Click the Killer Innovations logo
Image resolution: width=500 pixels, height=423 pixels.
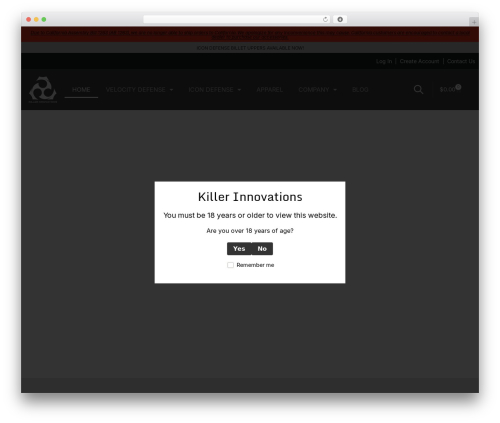(43, 89)
